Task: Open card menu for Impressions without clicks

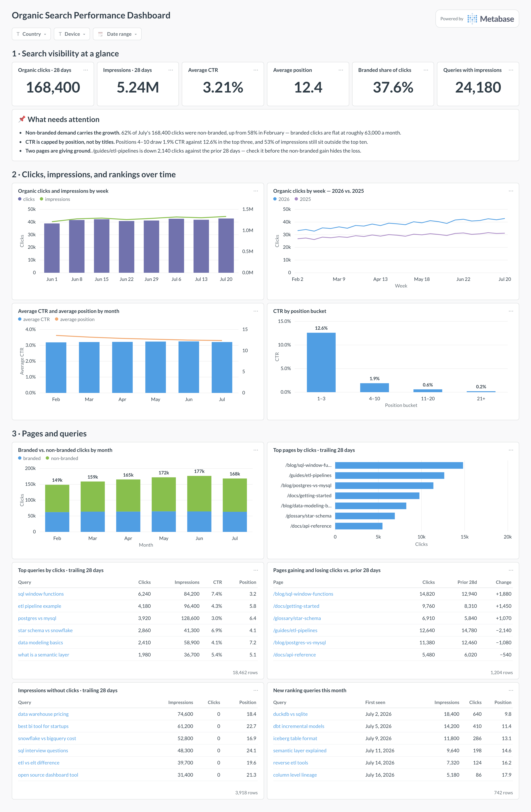Action: point(256,690)
